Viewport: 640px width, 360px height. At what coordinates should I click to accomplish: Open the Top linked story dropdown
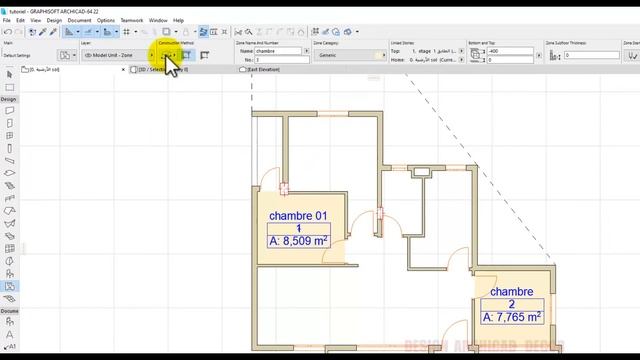point(461,51)
